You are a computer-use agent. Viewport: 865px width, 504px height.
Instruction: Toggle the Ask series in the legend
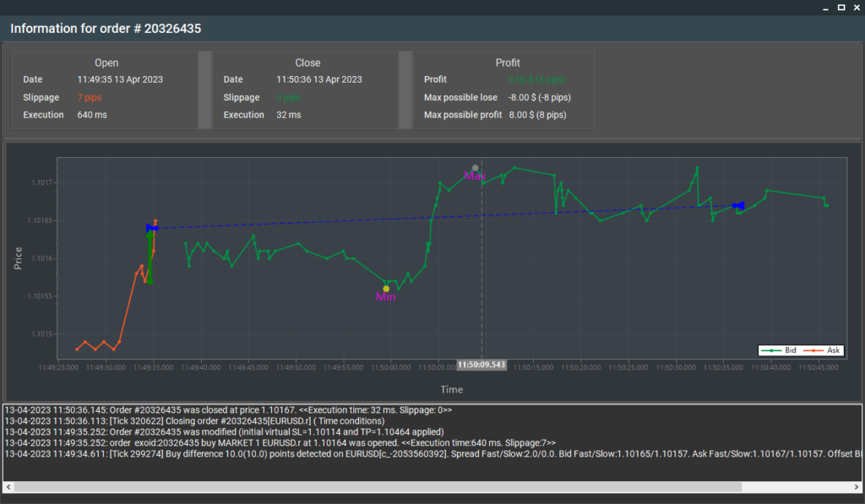pyautogui.click(x=820, y=350)
